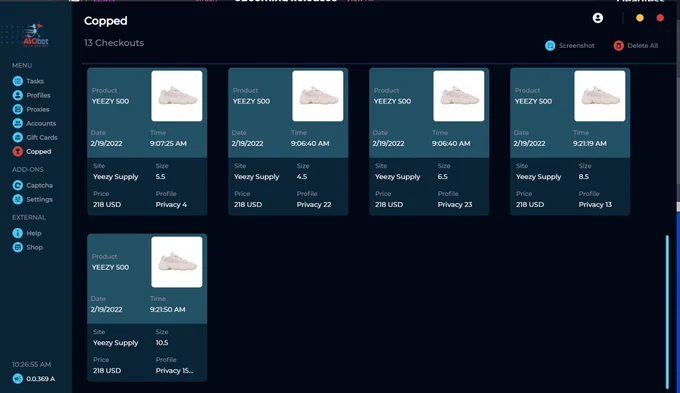Viewport: 680px width, 393px height.
Task: Click the Screenshot icon
Action: tap(550, 46)
